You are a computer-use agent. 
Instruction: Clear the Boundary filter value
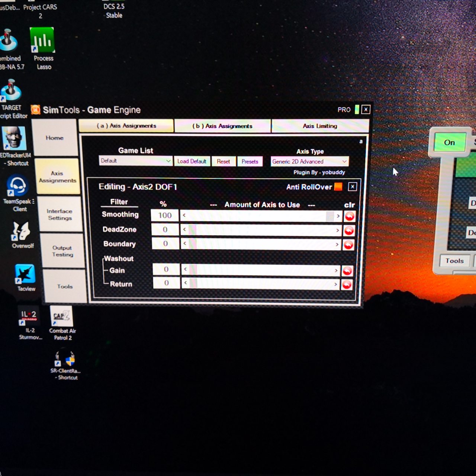pos(348,245)
